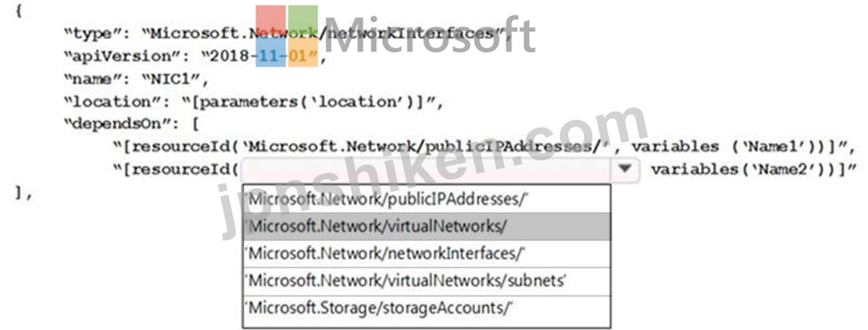The image size is (868, 330).
Task: Click the green square of the Microsoft logo
Action: [303, 20]
